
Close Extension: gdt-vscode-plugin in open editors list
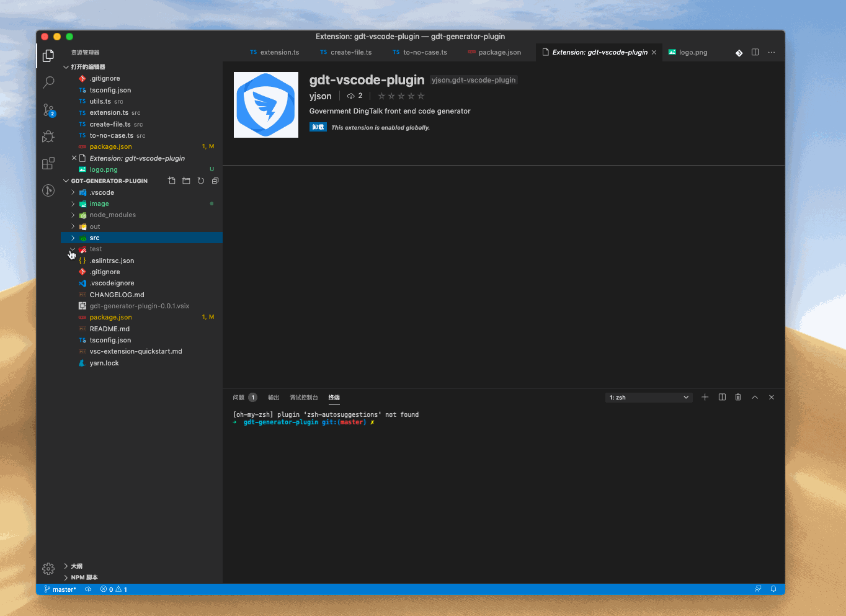tap(74, 158)
